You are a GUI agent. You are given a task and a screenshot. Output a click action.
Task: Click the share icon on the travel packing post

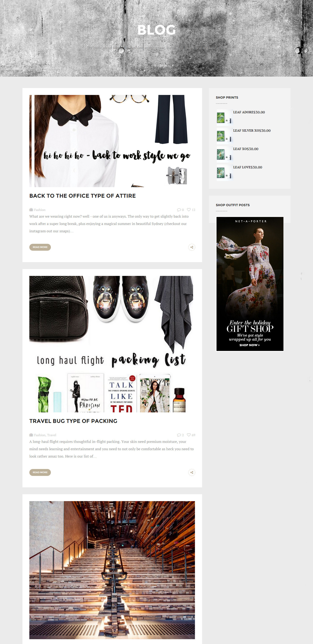coord(192,472)
